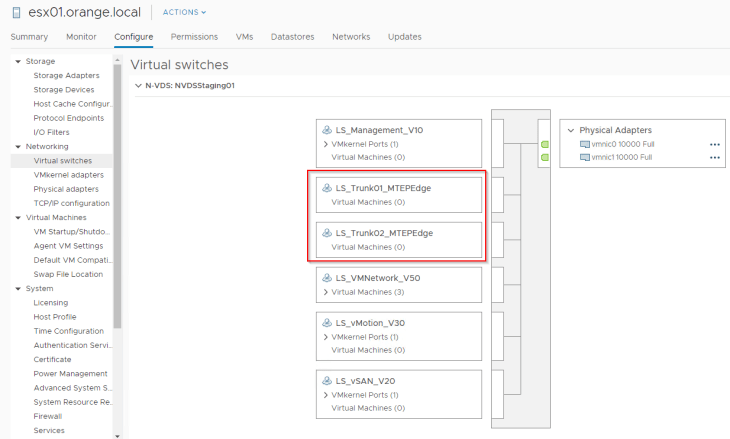
Task: Click the LS_Management_V10 port group icon
Action: point(326,130)
